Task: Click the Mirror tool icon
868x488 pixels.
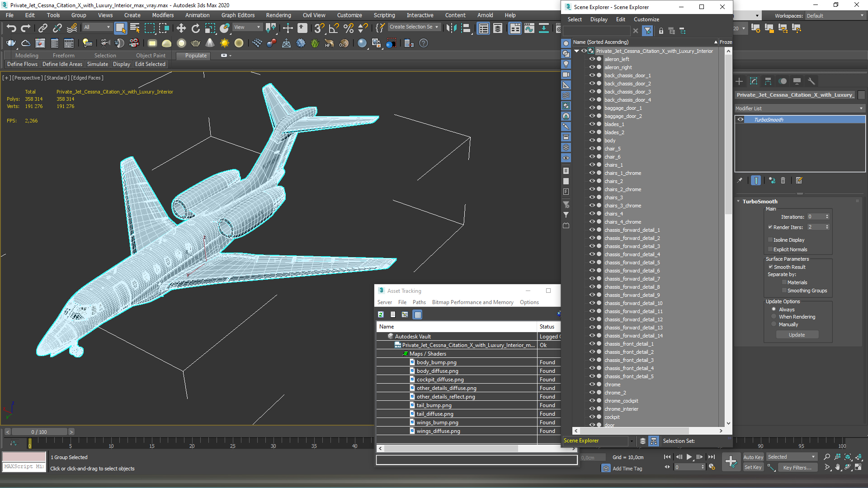Action: click(451, 28)
